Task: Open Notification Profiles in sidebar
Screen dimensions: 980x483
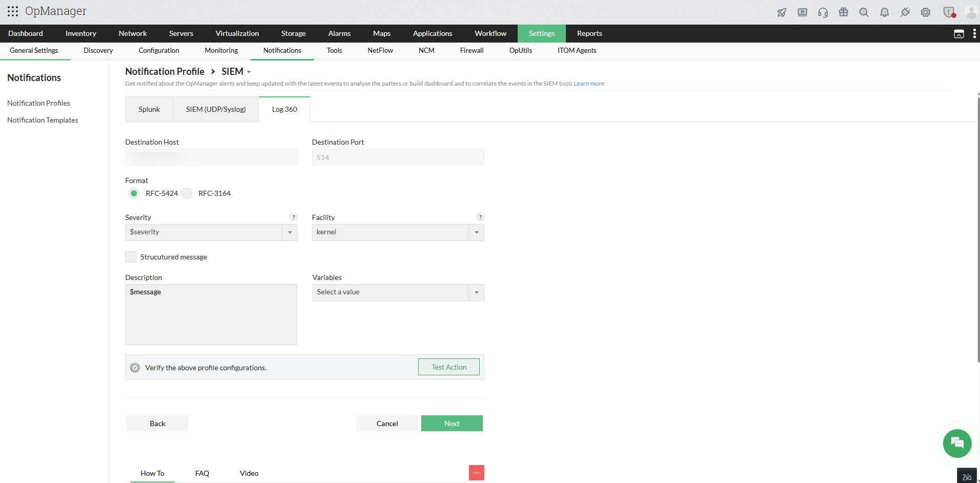Action: point(38,103)
